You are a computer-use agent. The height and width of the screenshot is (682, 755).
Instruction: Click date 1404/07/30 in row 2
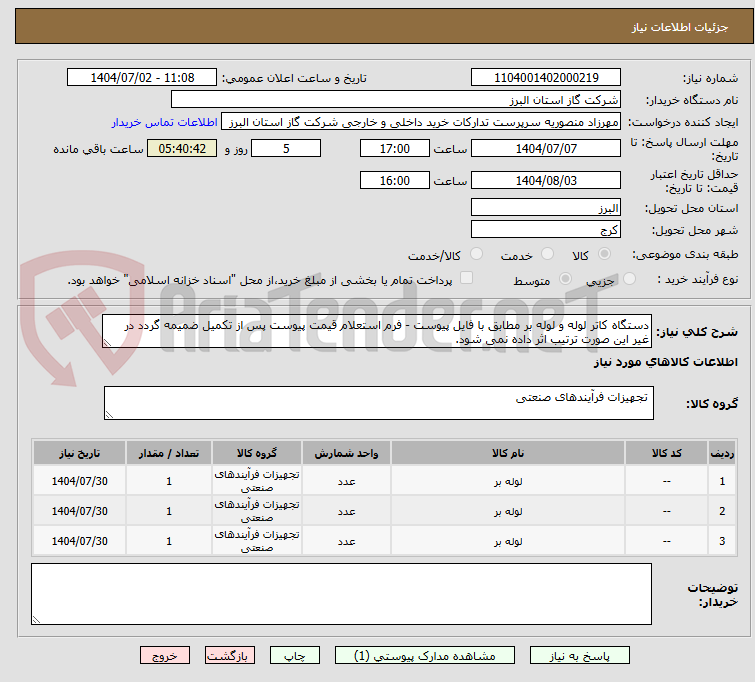[x=79, y=511]
